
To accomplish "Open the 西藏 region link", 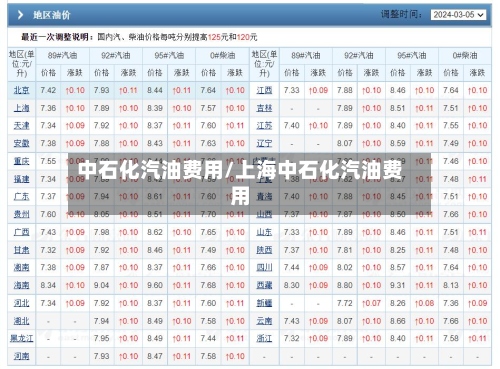I will point(264,285).
